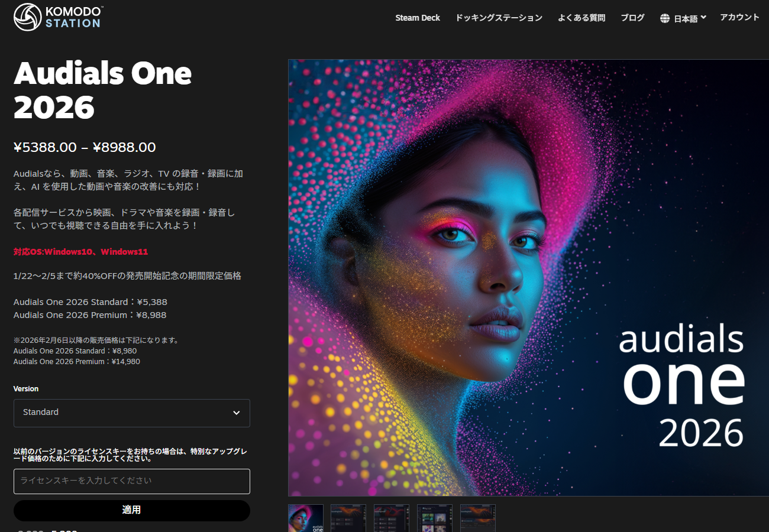Screen dimensions: 769x532
Task: Click the Komodo Station logo
Action: [x=58, y=17]
